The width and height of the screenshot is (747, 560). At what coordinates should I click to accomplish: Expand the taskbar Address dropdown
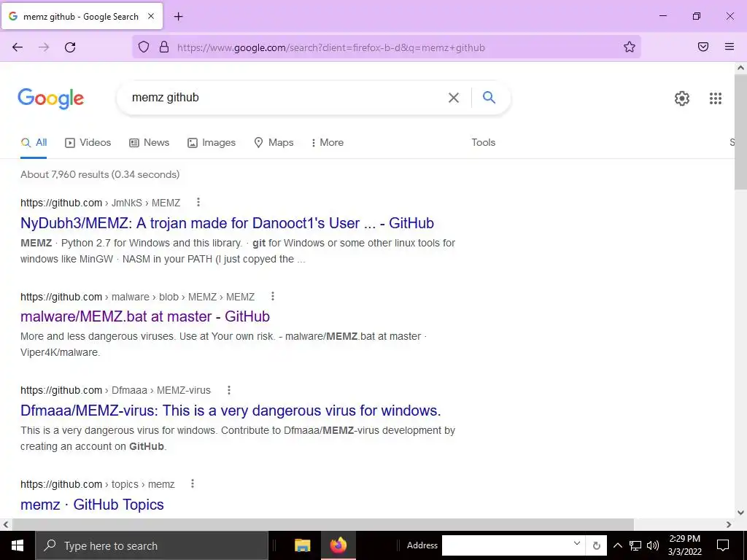576,544
